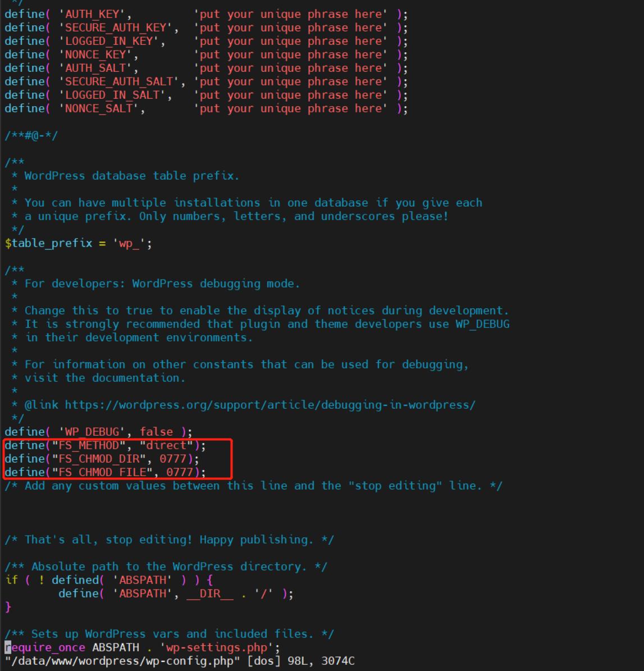
Task: Click the __DIR__ magic constant
Action: (x=209, y=594)
